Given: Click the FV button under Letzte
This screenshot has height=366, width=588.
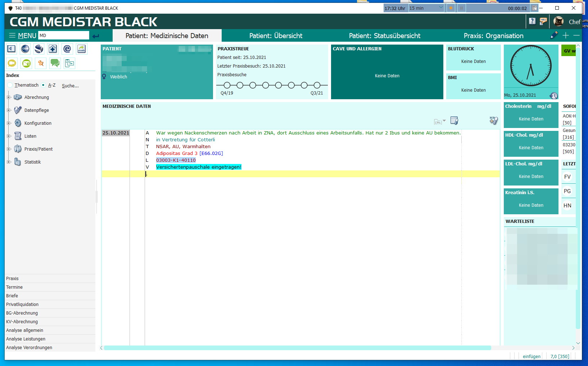Looking at the screenshot, I should tap(567, 177).
